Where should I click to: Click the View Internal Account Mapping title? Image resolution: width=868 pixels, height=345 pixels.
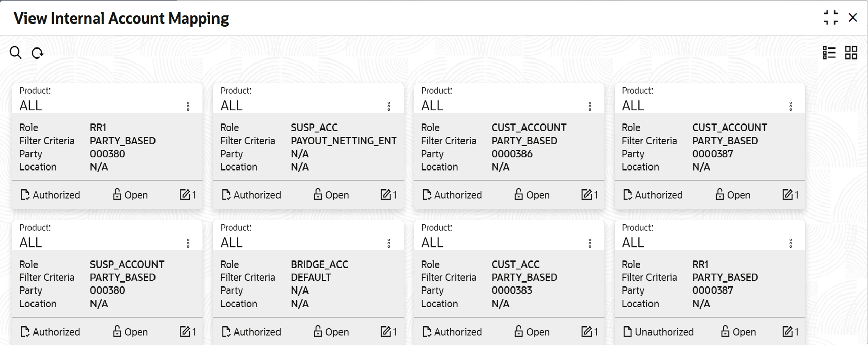[x=121, y=19]
